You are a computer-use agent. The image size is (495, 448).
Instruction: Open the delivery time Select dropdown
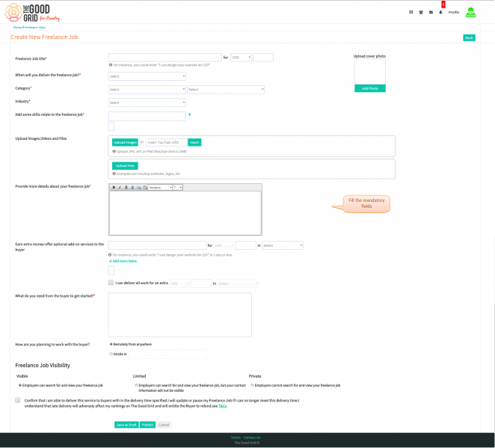click(147, 76)
